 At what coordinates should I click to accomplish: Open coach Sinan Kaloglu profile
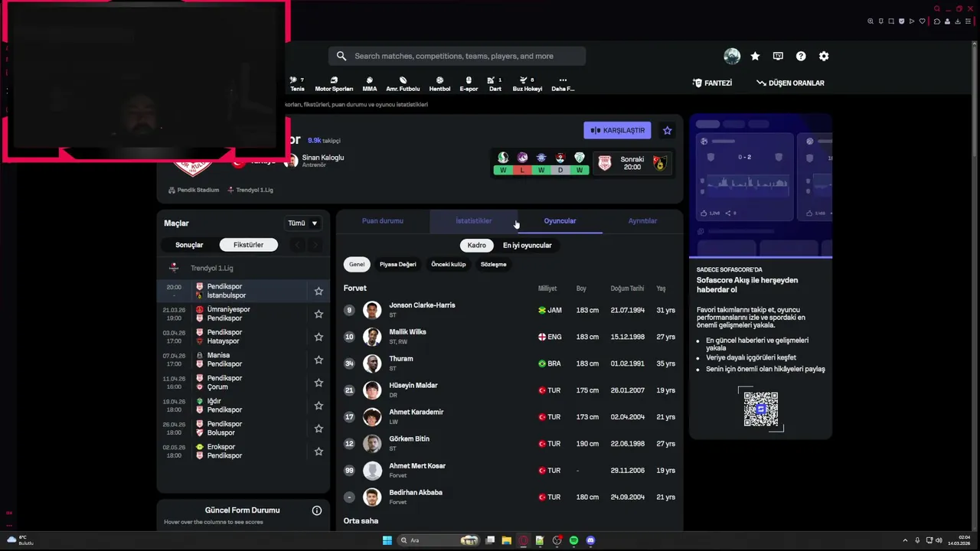click(x=315, y=161)
